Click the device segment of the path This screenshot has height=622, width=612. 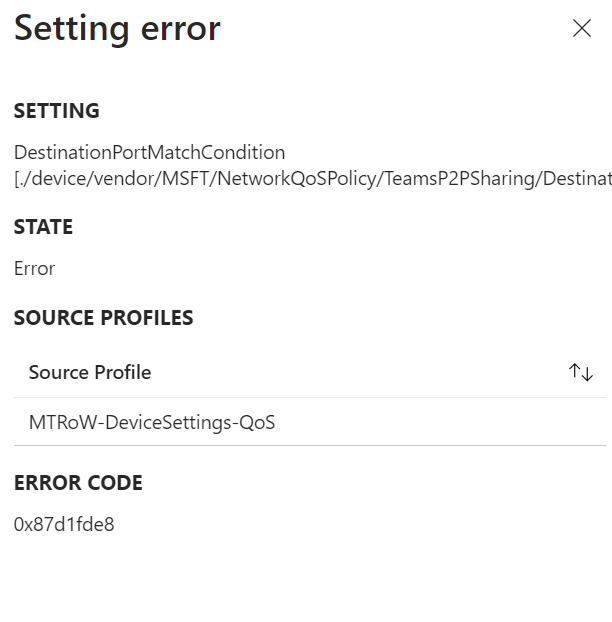point(53,180)
